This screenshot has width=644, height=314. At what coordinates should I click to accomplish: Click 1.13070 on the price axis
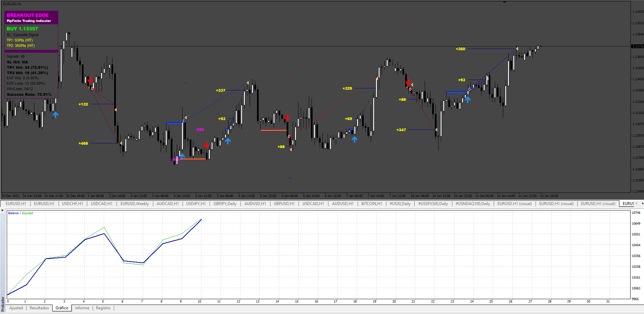[638, 124]
